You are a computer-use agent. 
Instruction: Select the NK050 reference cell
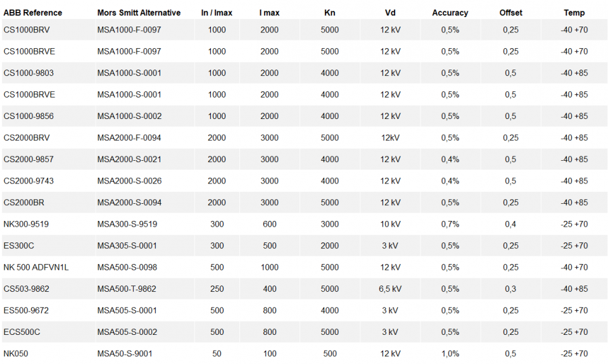click(16, 354)
